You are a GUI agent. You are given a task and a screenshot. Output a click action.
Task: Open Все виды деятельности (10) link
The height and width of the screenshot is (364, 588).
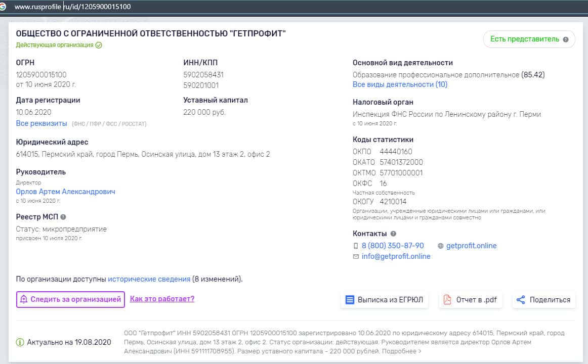point(400,84)
